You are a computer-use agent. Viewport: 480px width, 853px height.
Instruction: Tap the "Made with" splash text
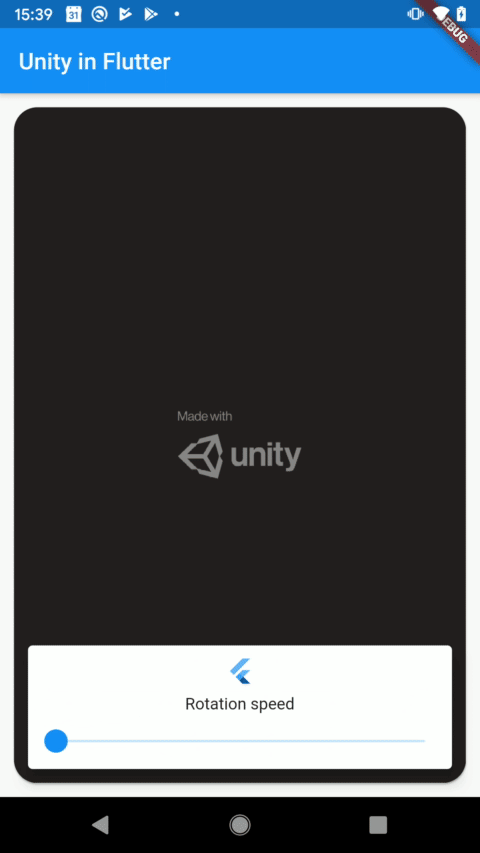click(x=205, y=416)
